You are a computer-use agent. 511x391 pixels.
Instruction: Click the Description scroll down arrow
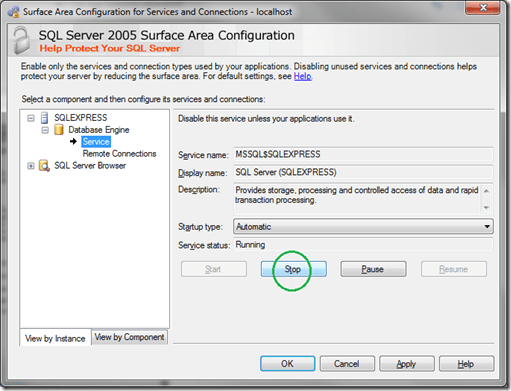[486, 207]
